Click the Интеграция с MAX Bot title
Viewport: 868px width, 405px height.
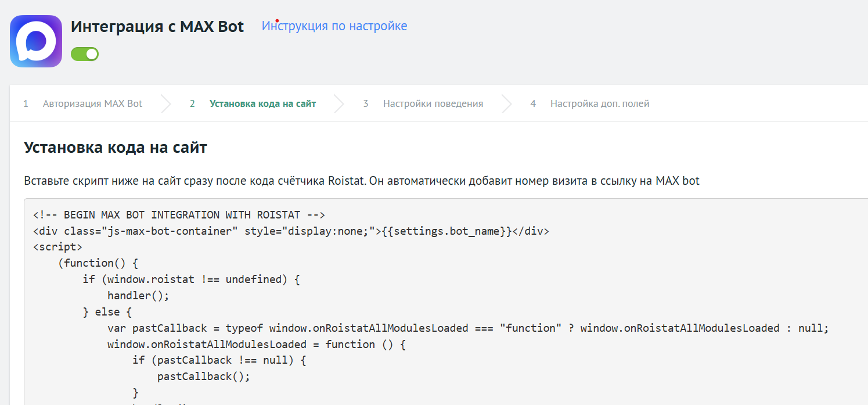coord(157,27)
